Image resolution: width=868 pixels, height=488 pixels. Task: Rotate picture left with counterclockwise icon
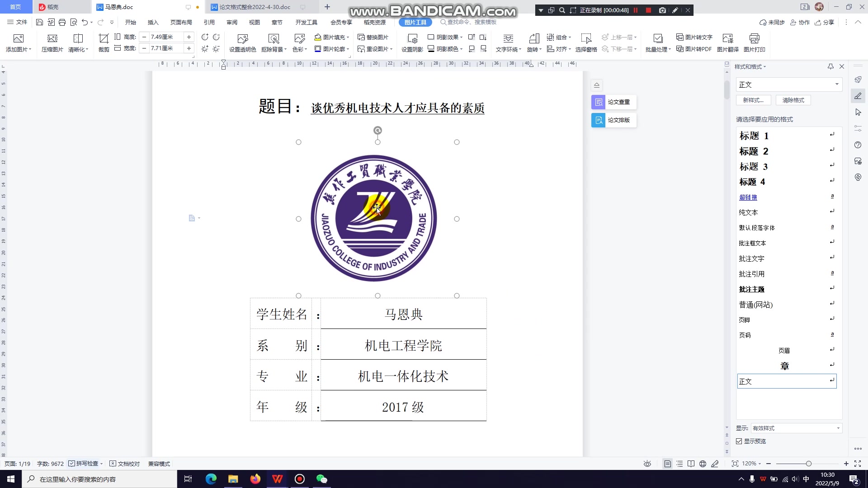[205, 37]
